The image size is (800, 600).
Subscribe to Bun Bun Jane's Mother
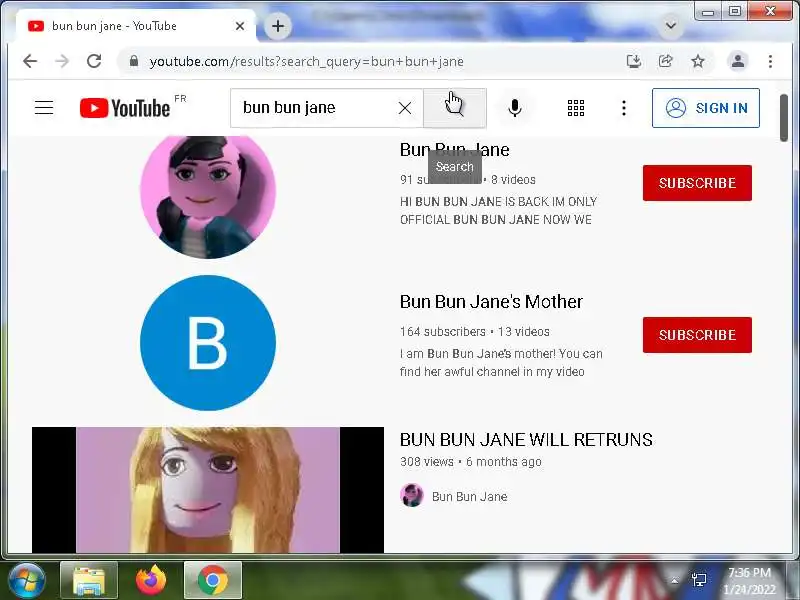click(697, 335)
